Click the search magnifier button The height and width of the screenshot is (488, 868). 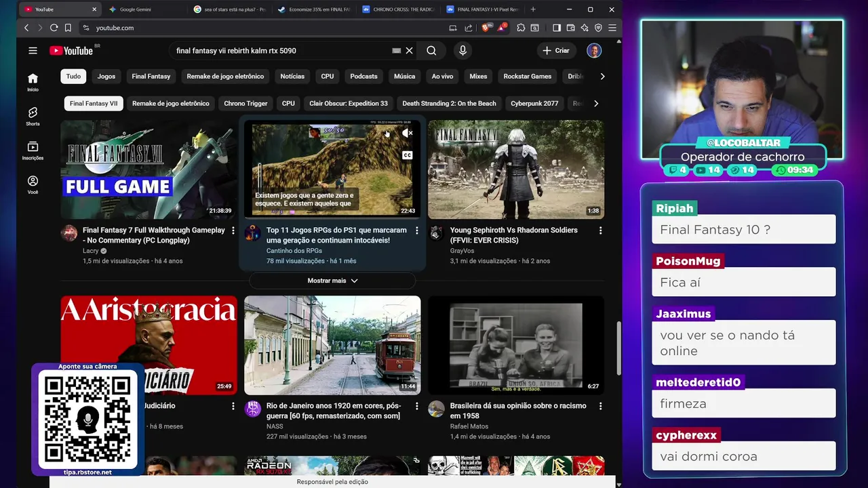click(431, 51)
